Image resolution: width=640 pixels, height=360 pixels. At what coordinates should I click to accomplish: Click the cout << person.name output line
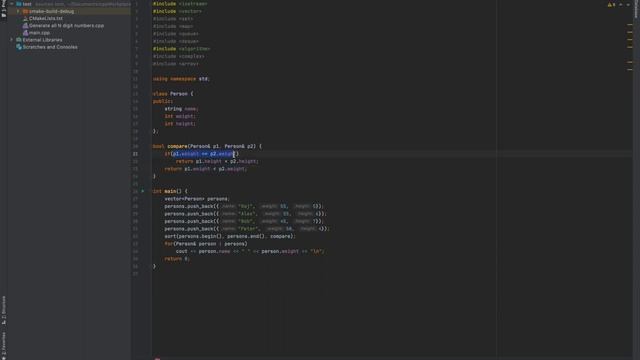[x=250, y=251]
